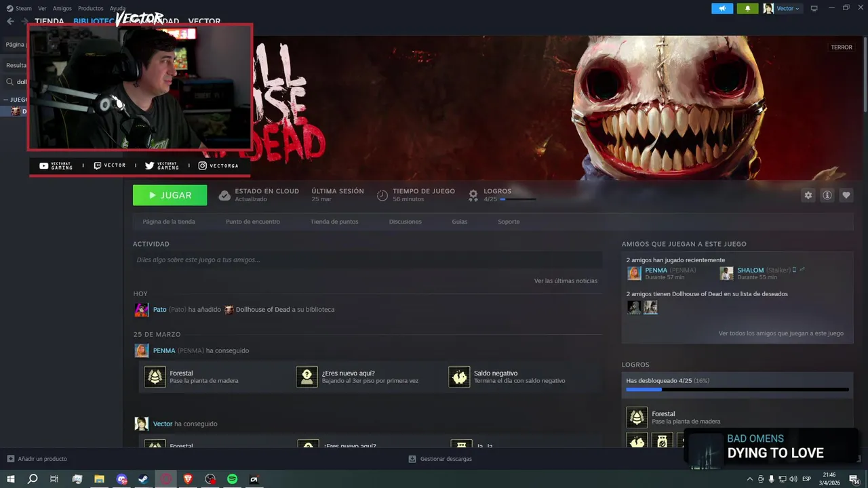Viewport: 868px width, 488px height.
Task: Add game to favorites heart icon
Action: pos(846,195)
